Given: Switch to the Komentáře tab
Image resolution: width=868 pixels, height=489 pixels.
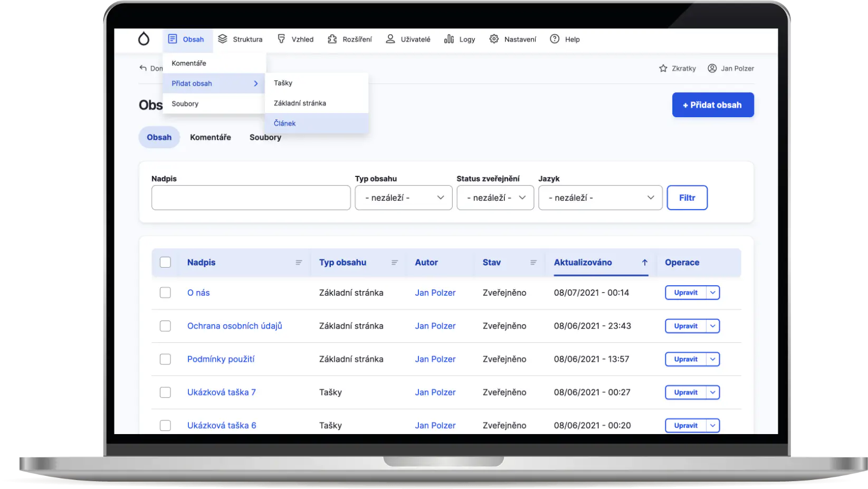Looking at the screenshot, I should click(x=210, y=137).
